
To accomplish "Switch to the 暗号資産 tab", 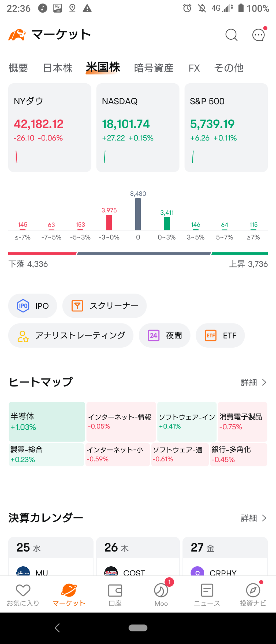I will [x=154, y=68].
